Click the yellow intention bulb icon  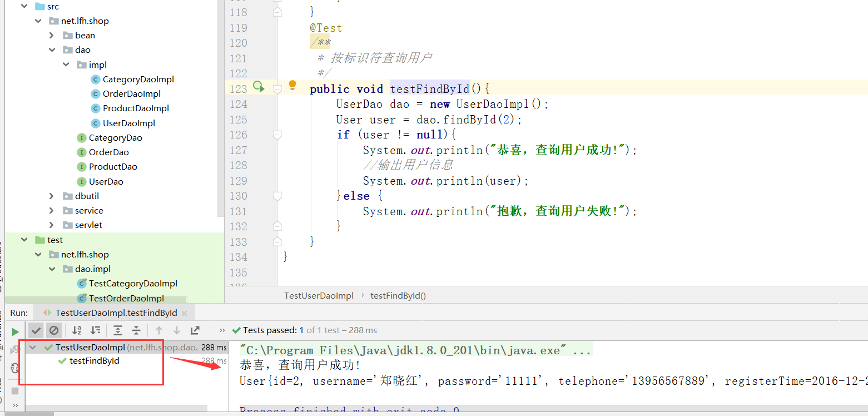coord(292,86)
